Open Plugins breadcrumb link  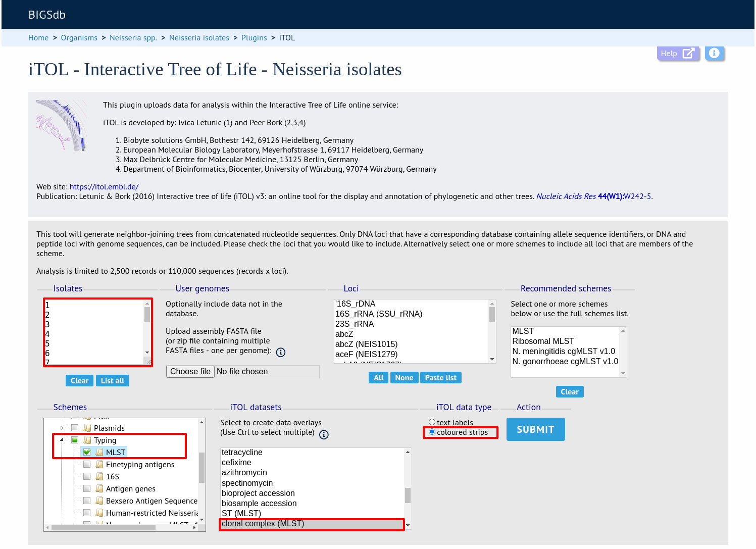coord(254,38)
